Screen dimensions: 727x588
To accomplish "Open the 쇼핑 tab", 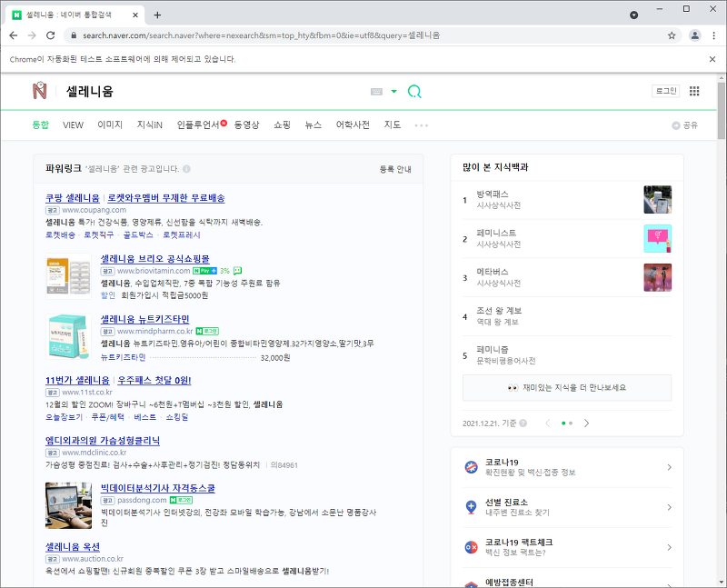I will pyautogui.click(x=282, y=125).
